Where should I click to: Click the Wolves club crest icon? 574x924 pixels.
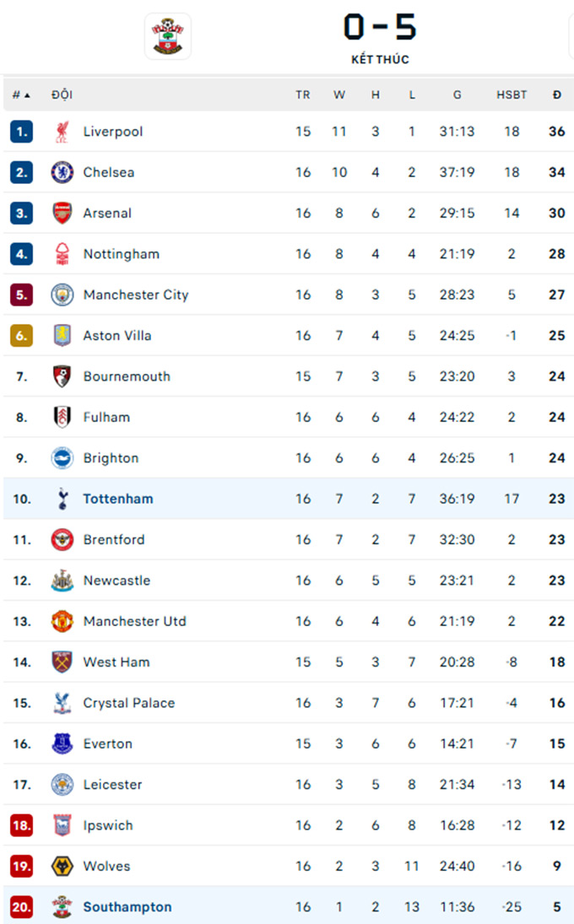[x=62, y=867]
